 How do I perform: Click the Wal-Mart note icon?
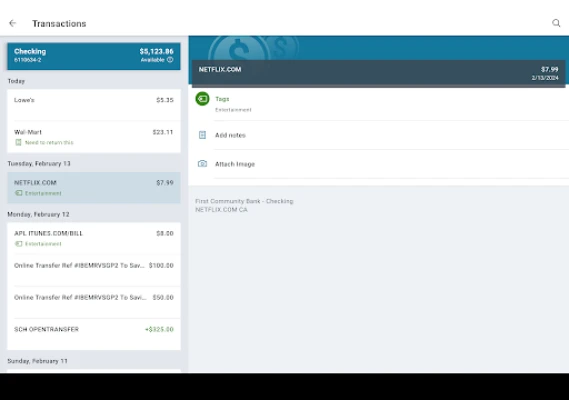point(18,142)
